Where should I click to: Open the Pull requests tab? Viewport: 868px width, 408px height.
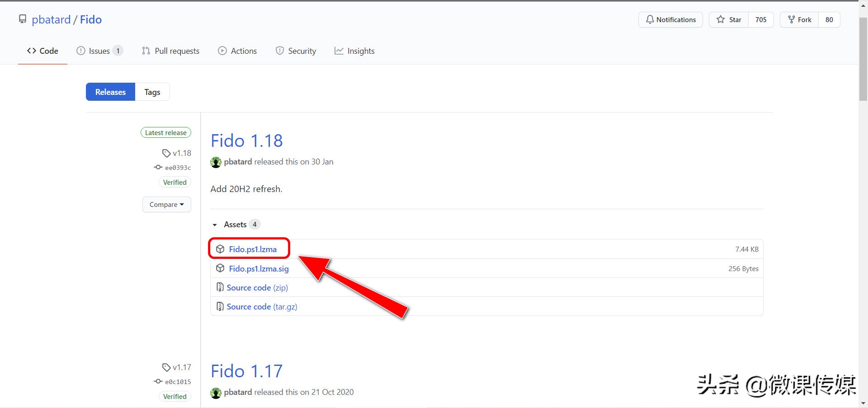point(170,51)
